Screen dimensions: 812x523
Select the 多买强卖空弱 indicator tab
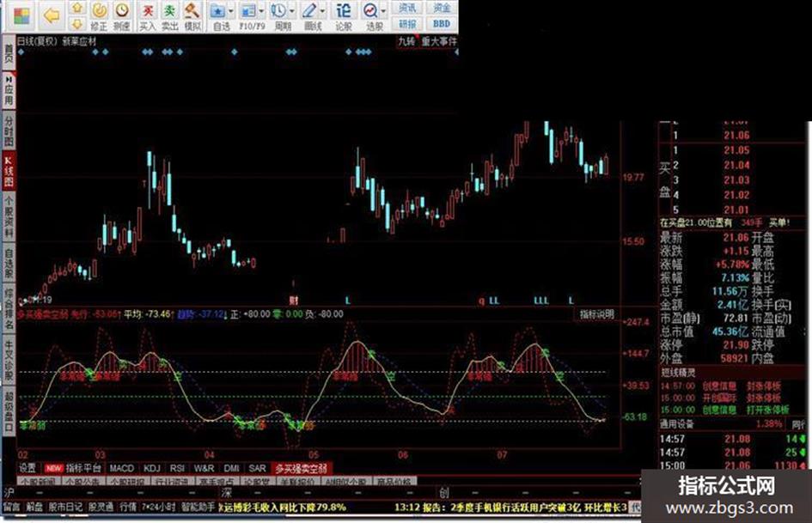(x=302, y=469)
